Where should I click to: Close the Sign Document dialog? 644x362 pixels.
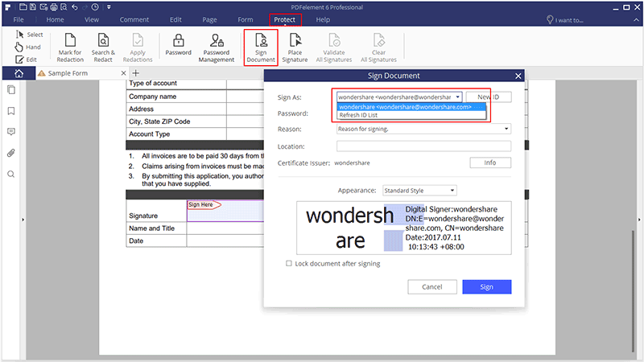click(518, 76)
